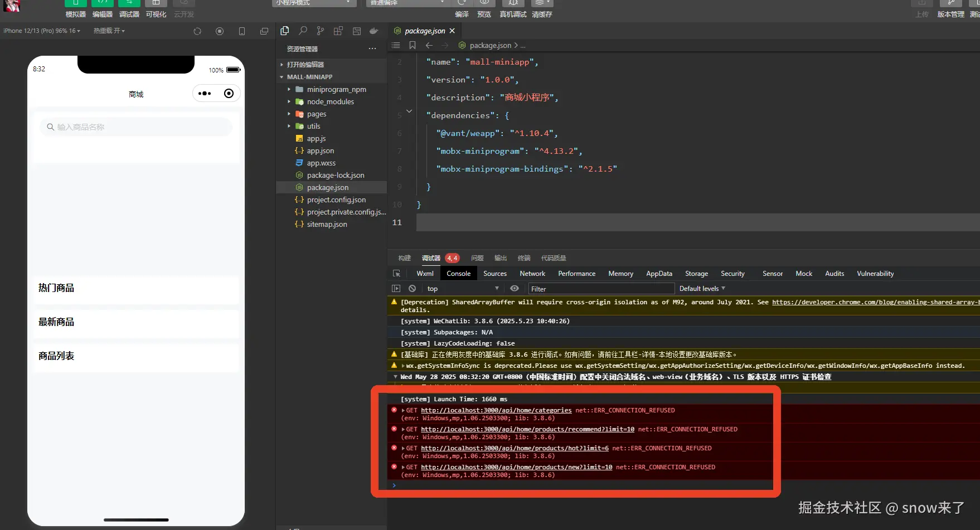Open the file explorer sidebar icon

pos(285,31)
